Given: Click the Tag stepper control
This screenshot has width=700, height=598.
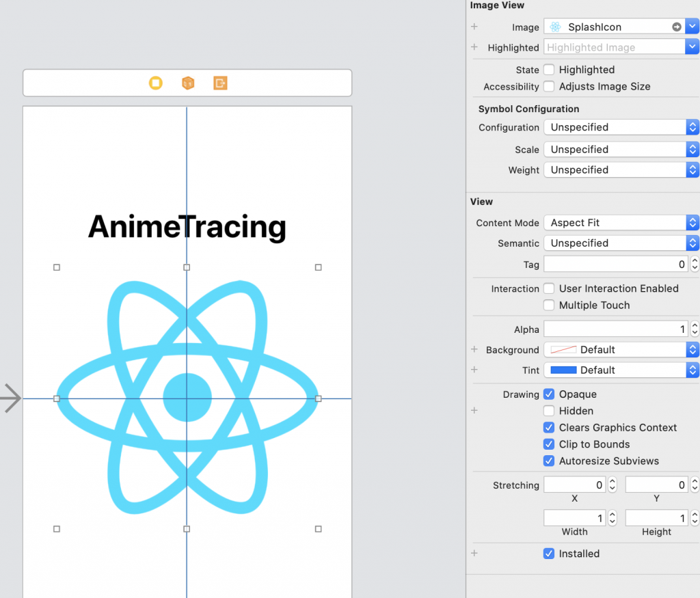Looking at the screenshot, I should 695,264.
